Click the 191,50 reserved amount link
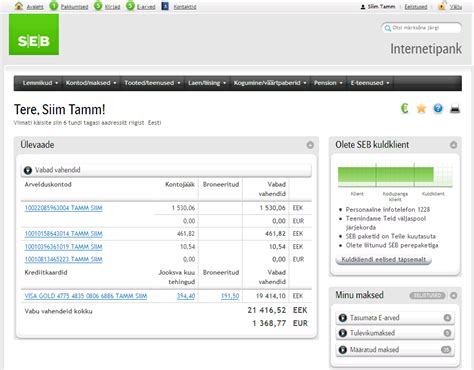The width and height of the screenshot is (474, 370). click(x=230, y=296)
